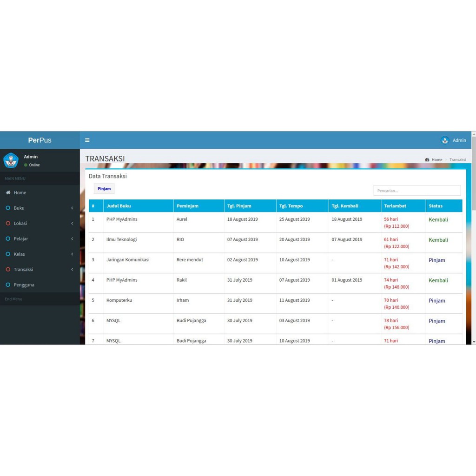The height and width of the screenshot is (476, 476).
Task: Select the Ilmu Teknologi book title
Action: coord(121,239)
